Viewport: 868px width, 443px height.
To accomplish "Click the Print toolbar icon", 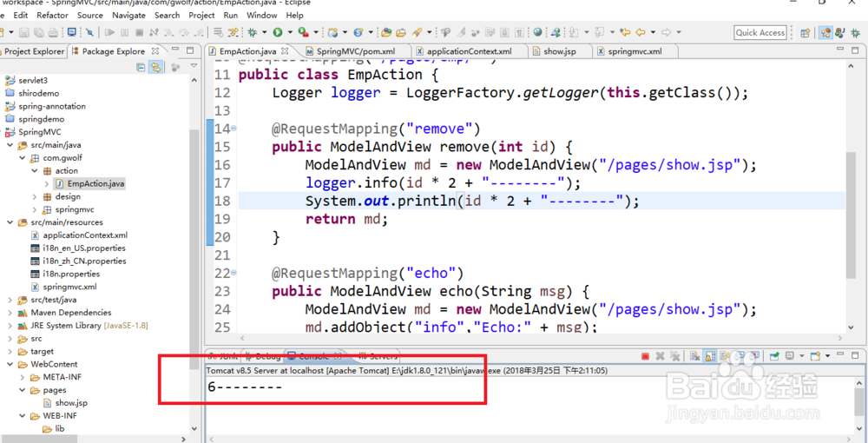I will point(53,32).
